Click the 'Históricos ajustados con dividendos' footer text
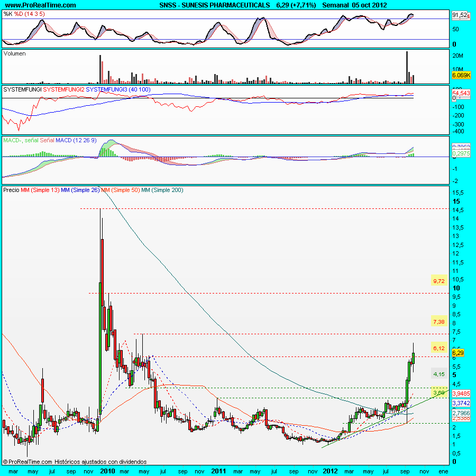Image resolution: width=476 pixels, height=476 pixels. coord(100,462)
